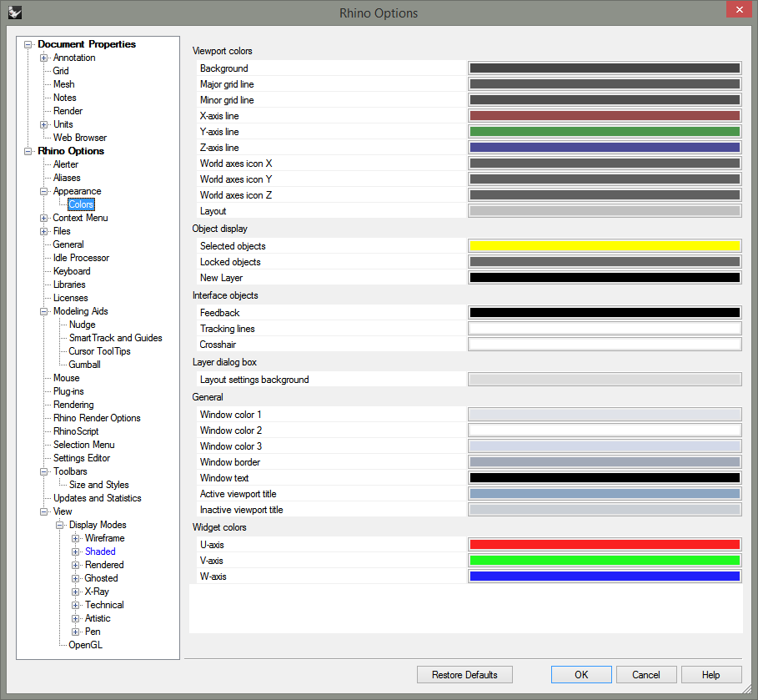Click the Restore Defaults button
Image resolution: width=758 pixels, height=700 pixels.
pos(464,675)
